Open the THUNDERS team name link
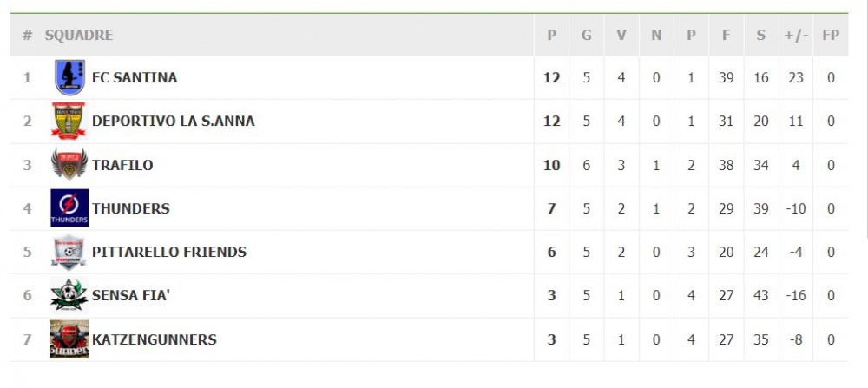Screen dimensions: 868x388 coord(131,208)
